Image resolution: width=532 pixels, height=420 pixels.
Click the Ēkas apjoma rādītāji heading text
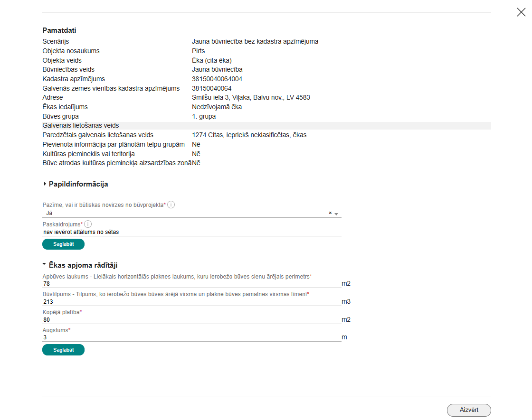[83, 265]
